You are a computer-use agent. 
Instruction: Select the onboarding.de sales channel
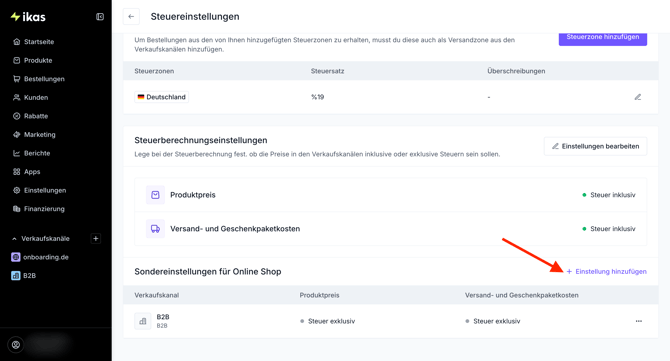point(46,257)
